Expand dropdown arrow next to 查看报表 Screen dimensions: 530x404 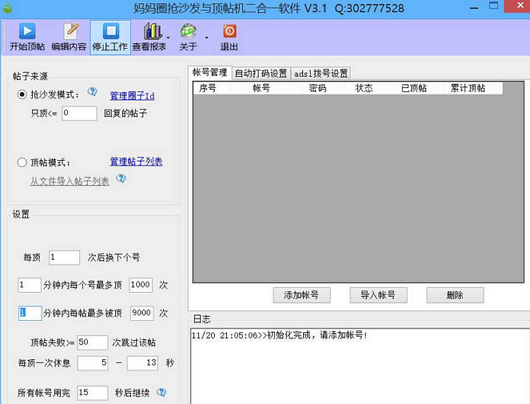pyautogui.click(x=168, y=38)
